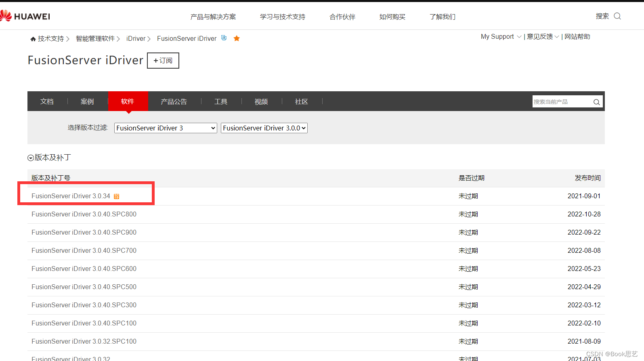Expand the My Support menu

(x=501, y=37)
